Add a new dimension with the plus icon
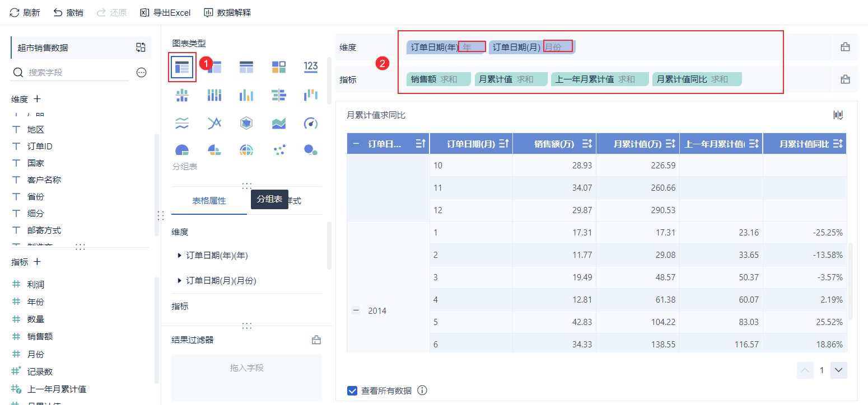This screenshot has width=868, height=405. [x=38, y=99]
